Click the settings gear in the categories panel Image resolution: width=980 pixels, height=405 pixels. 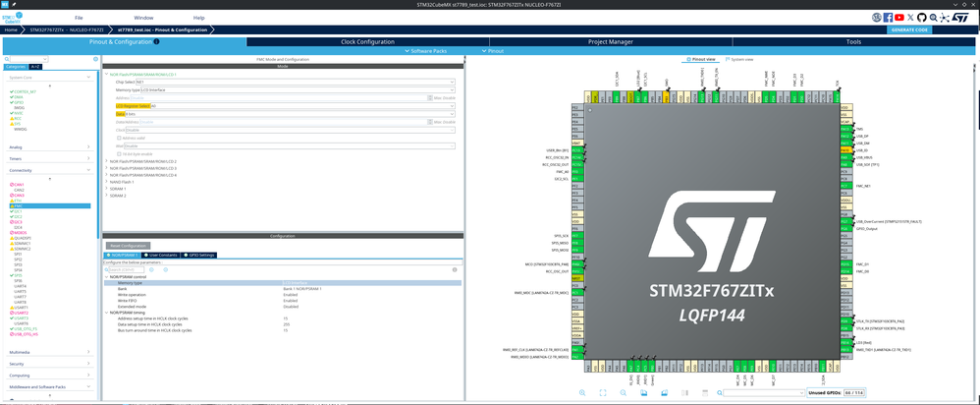click(x=95, y=58)
